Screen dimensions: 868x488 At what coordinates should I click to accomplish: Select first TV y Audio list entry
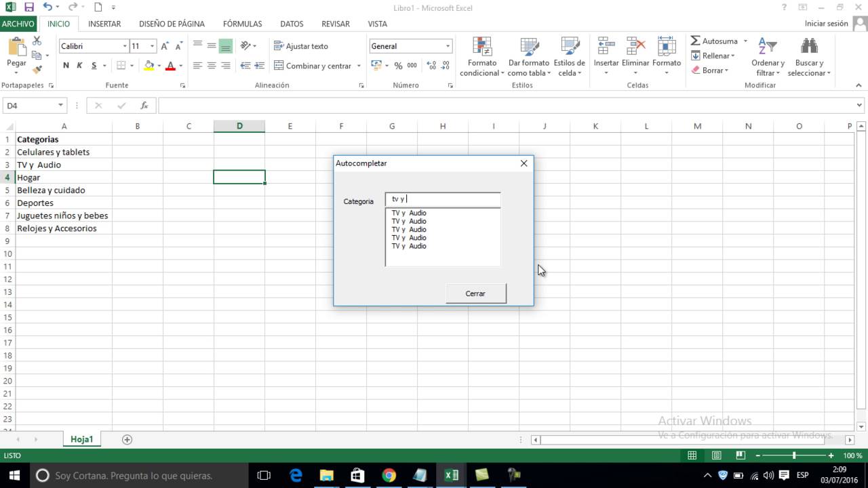click(x=409, y=213)
